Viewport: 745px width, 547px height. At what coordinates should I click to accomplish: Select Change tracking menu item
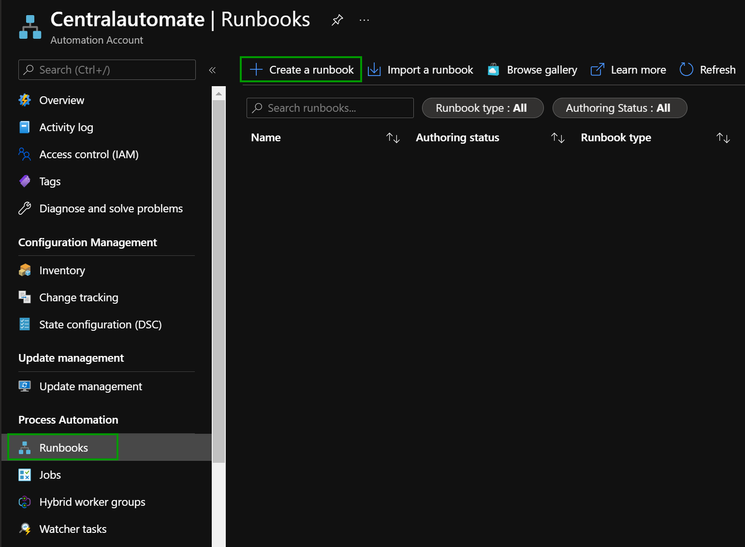(78, 297)
